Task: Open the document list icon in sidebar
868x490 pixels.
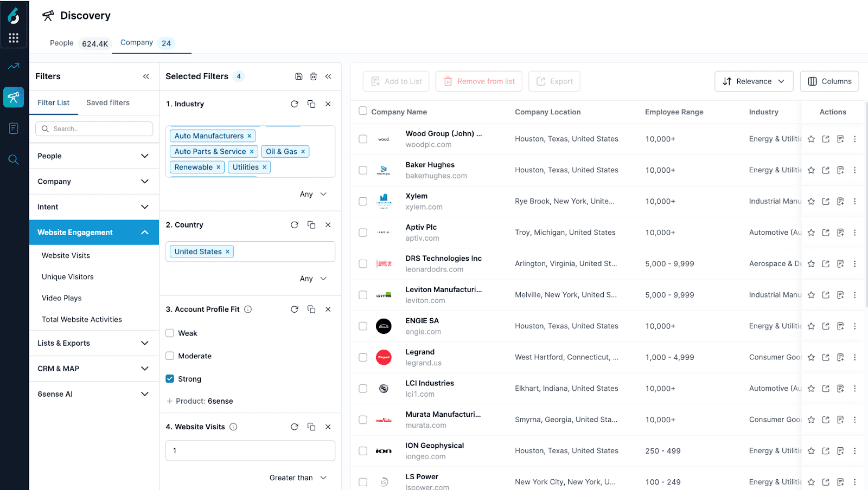Action: coord(14,128)
